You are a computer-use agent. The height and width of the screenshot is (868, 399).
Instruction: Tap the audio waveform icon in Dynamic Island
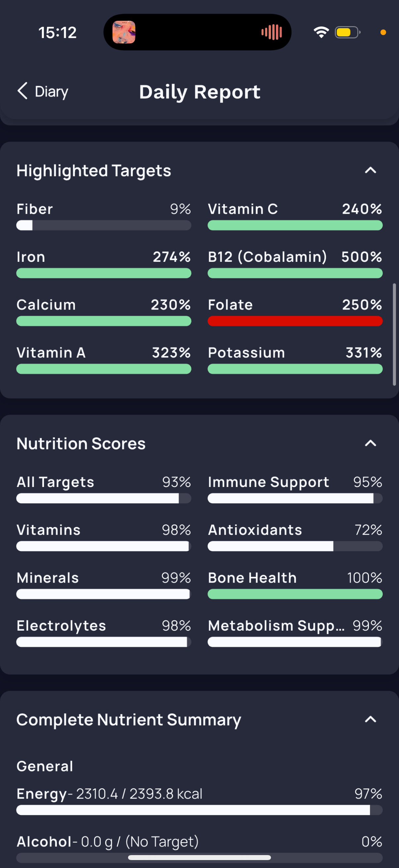(271, 32)
